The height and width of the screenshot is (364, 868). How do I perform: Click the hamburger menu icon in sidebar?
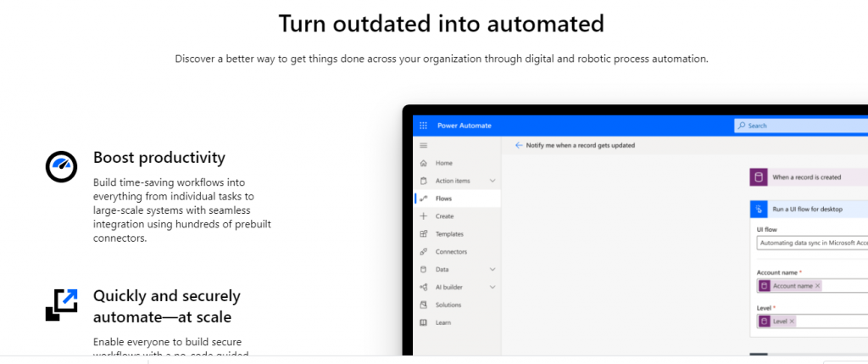click(424, 145)
